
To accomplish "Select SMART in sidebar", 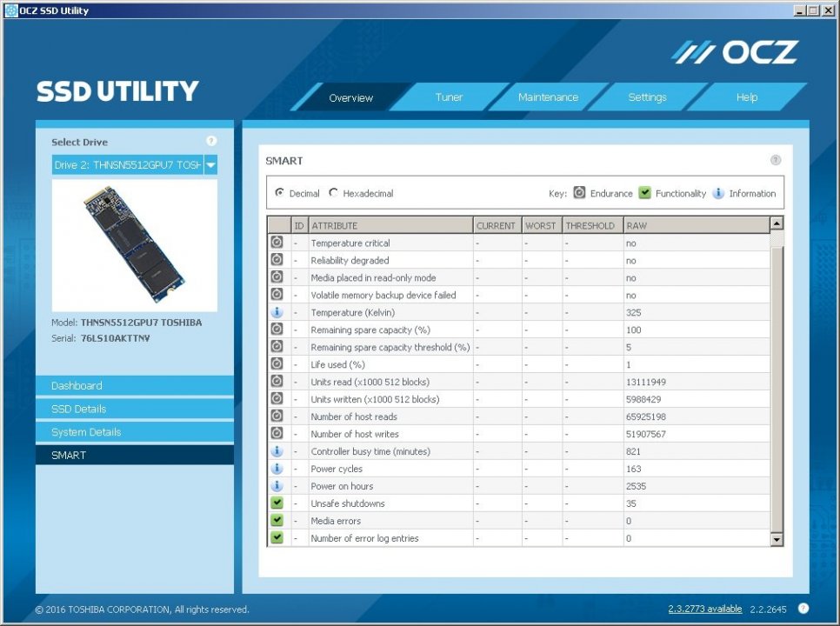I will click(135, 456).
